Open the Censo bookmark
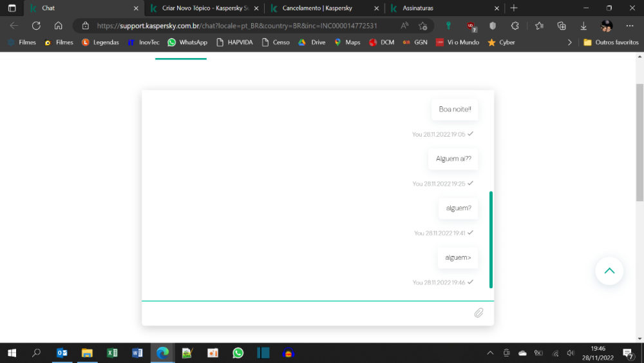The width and height of the screenshot is (644, 363). tap(276, 43)
